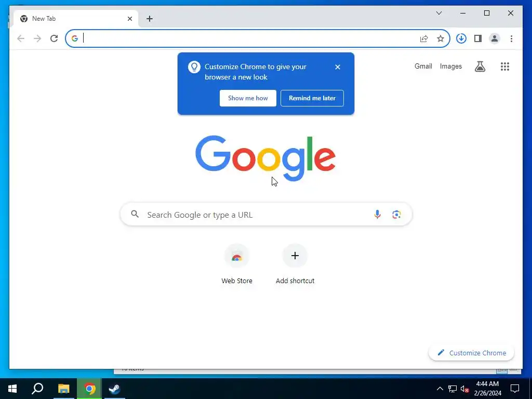This screenshot has height=399, width=532.
Task: Open the Google apps grid
Action: pos(505,66)
